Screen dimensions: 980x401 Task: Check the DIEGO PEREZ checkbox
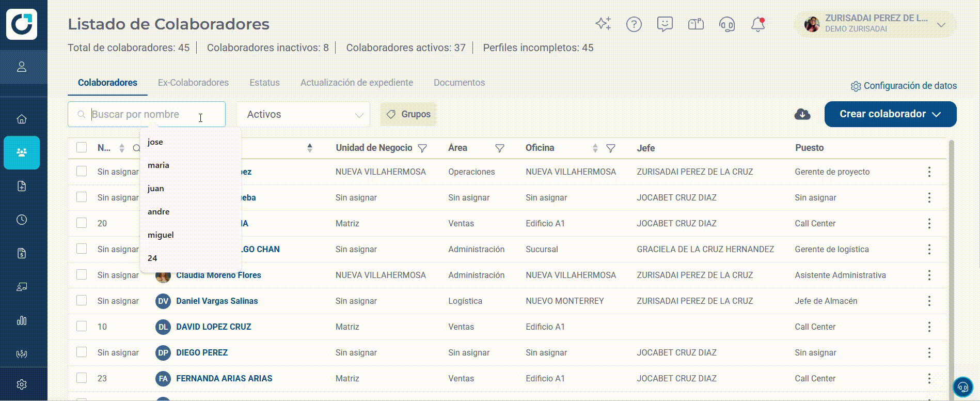82,352
